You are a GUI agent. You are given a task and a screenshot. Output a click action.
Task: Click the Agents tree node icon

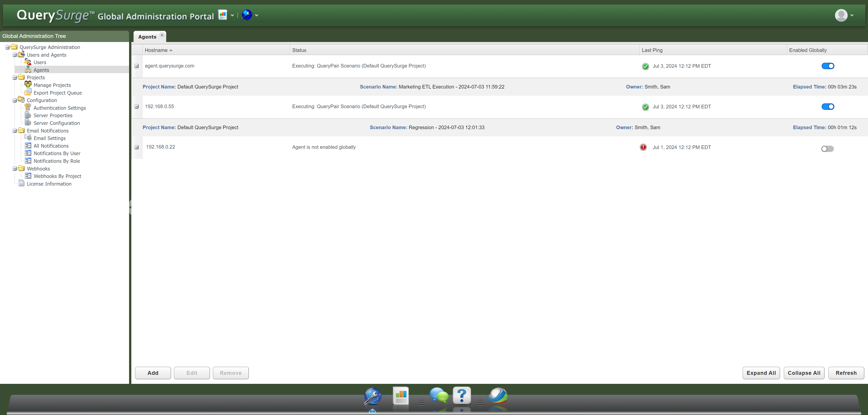click(x=28, y=70)
